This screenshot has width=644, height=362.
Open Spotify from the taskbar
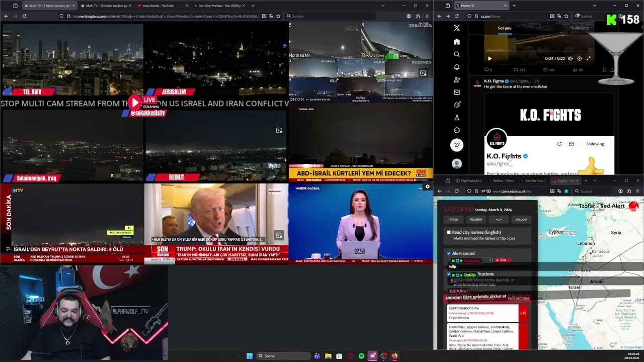tap(361, 356)
